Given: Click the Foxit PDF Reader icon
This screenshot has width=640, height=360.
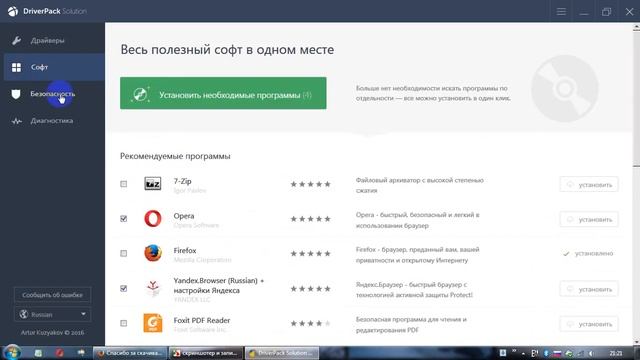Looking at the screenshot, I should (153, 323).
